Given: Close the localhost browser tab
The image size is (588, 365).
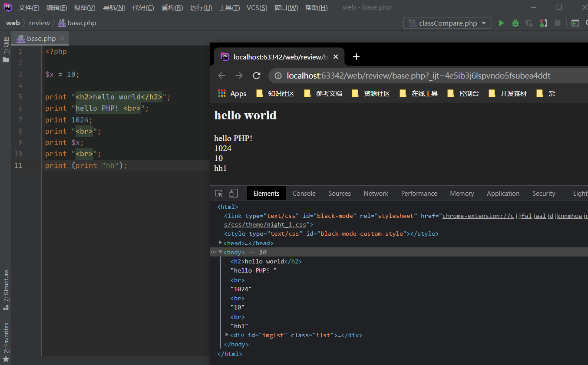Looking at the screenshot, I should (x=335, y=57).
